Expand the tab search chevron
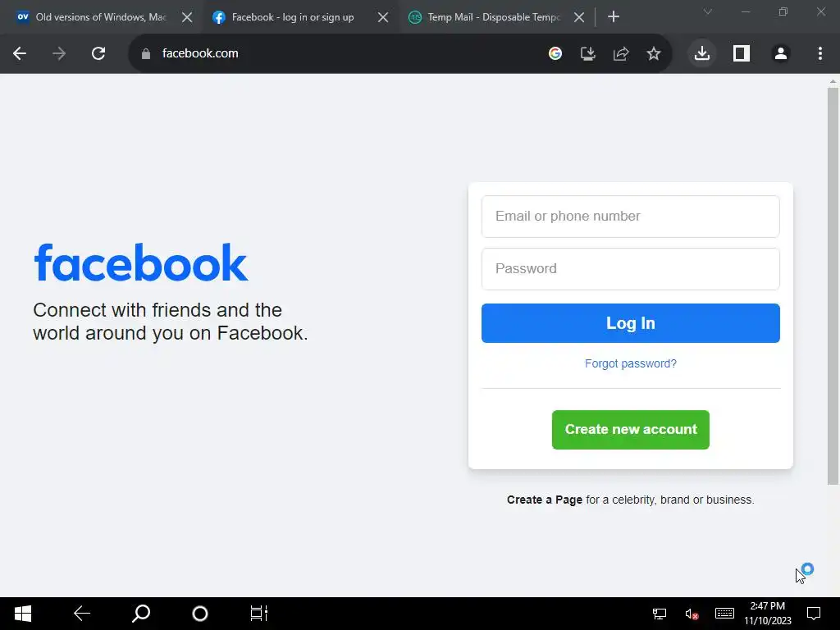840x630 pixels. 708,11
